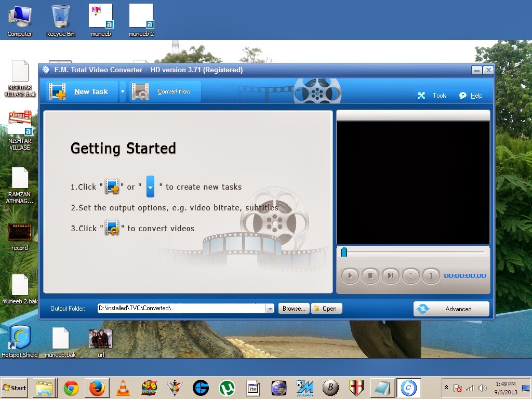
Task: Select the muneeb 2.bak file icon
Action: tap(20, 289)
